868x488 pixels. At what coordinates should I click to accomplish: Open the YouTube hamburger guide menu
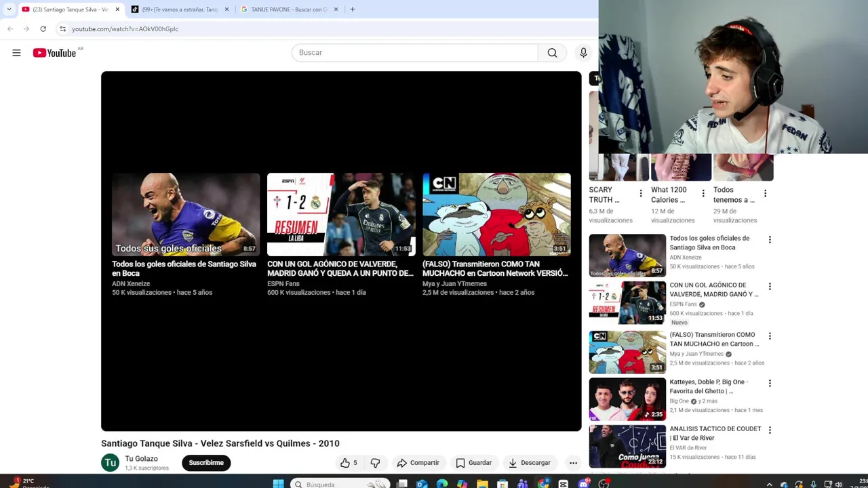[x=16, y=53]
